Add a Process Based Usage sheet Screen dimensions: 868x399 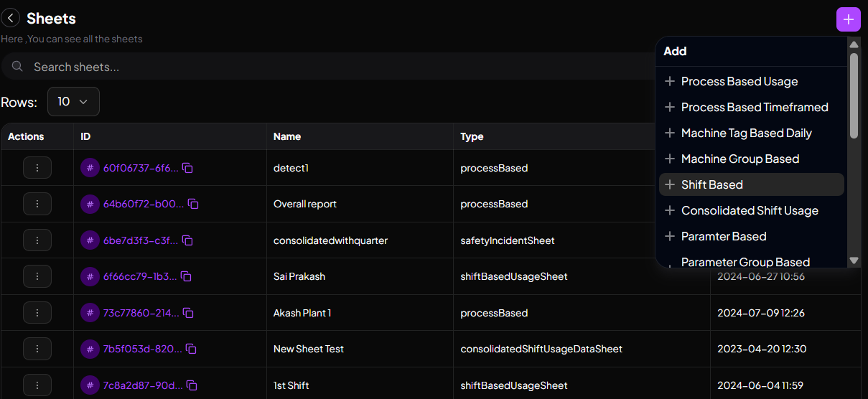tap(751, 81)
